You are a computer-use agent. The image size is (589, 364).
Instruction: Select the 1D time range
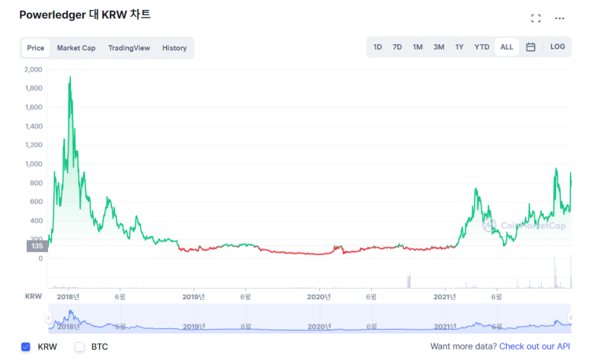tap(377, 47)
